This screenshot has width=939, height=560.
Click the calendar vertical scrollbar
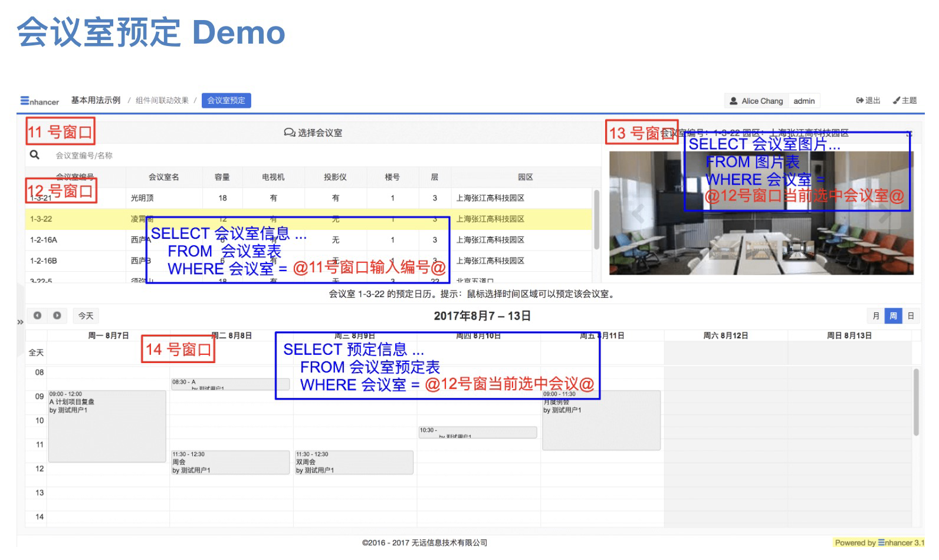[916, 402]
